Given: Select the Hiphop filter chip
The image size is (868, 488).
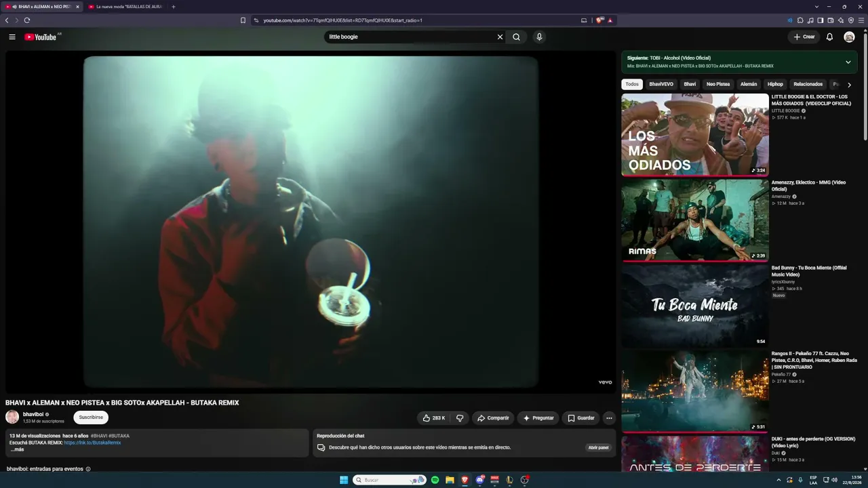Looking at the screenshot, I should 775,85.
